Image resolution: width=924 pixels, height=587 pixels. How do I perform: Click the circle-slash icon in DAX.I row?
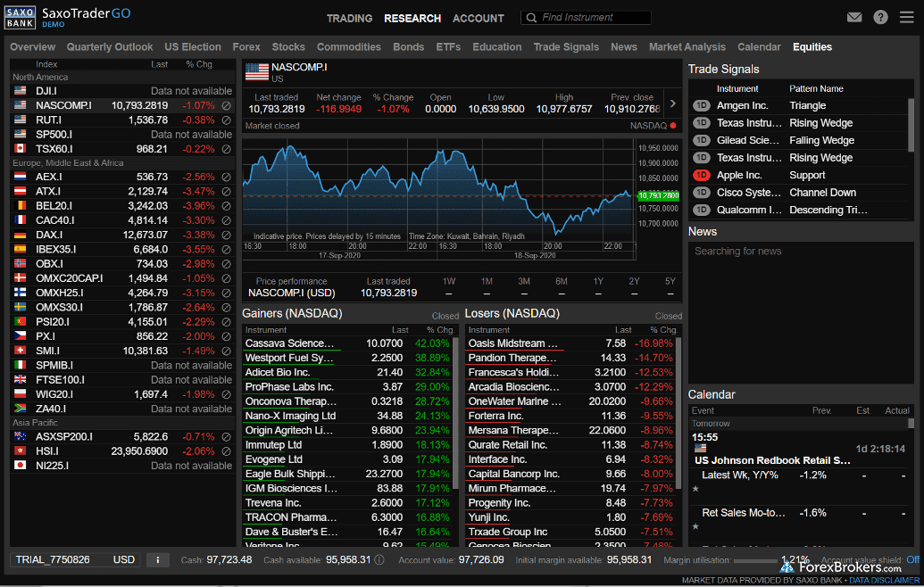[x=226, y=235]
